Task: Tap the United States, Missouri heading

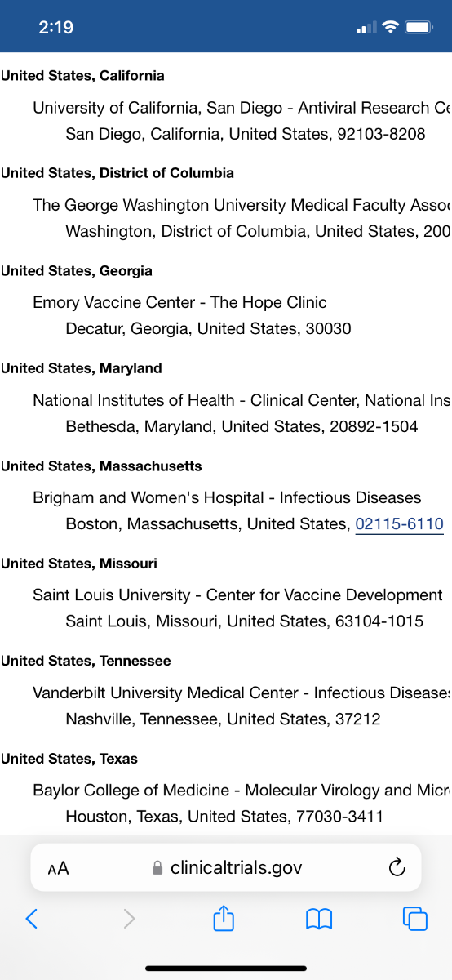Action: [79, 563]
